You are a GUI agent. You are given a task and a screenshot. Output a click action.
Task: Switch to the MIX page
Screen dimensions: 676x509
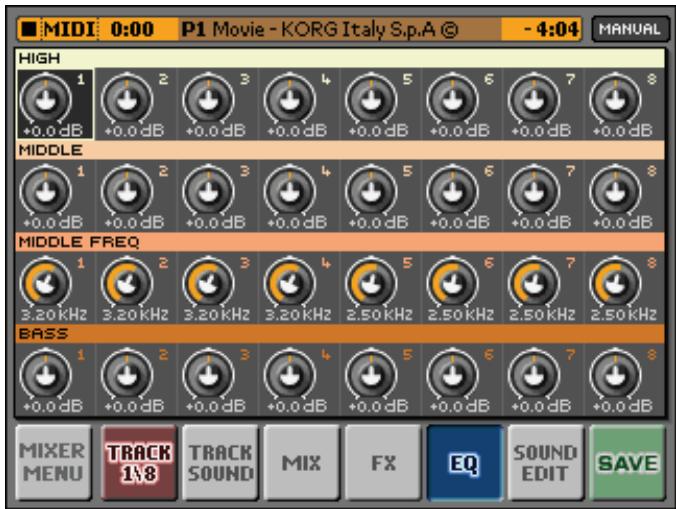pyautogui.click(x=301, y=462)
